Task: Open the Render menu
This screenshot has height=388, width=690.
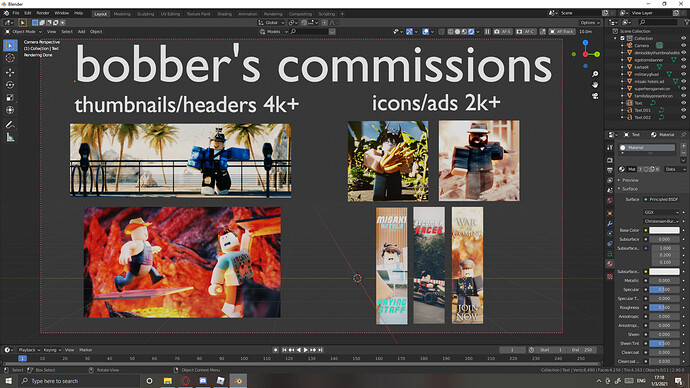Action: click(43, 13)
